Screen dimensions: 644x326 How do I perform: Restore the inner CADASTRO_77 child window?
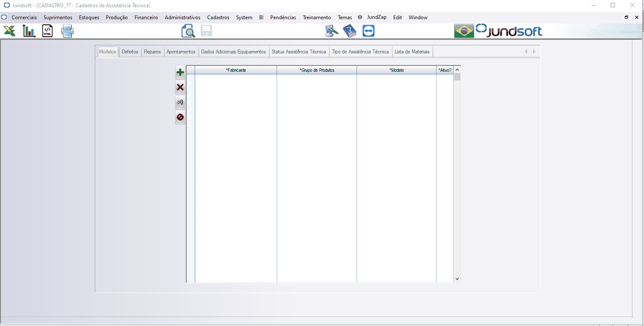pos(626,18)
